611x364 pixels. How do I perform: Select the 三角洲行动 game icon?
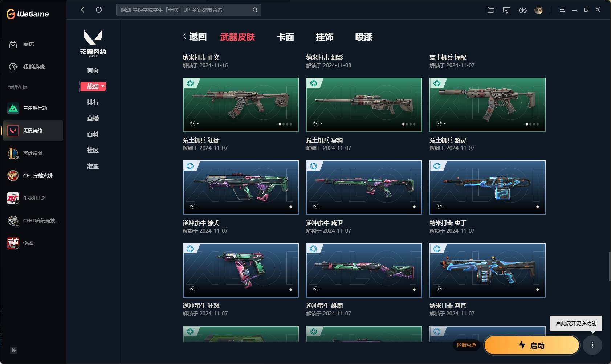[x=13, y=108]
